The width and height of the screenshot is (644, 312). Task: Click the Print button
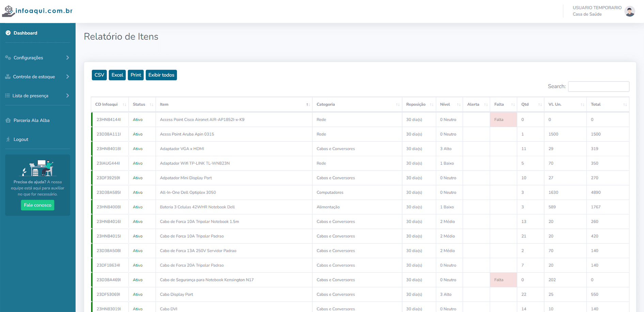[x=136, y=75]
